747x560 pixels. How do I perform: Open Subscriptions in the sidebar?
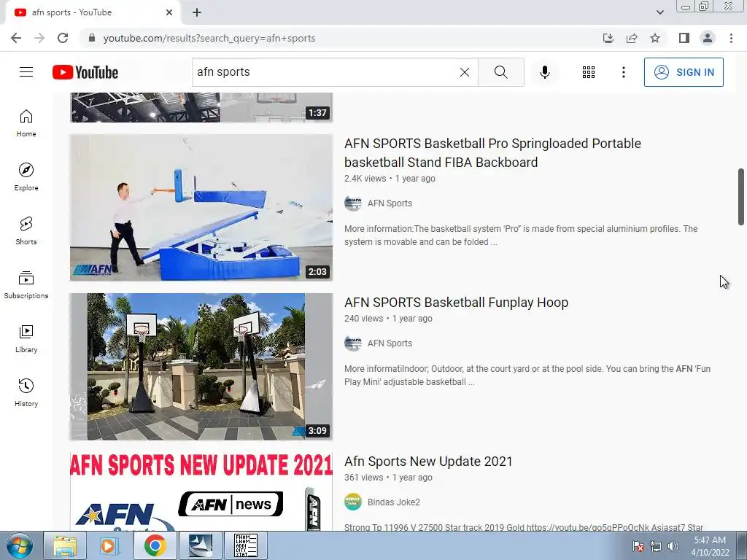[26, 285]
